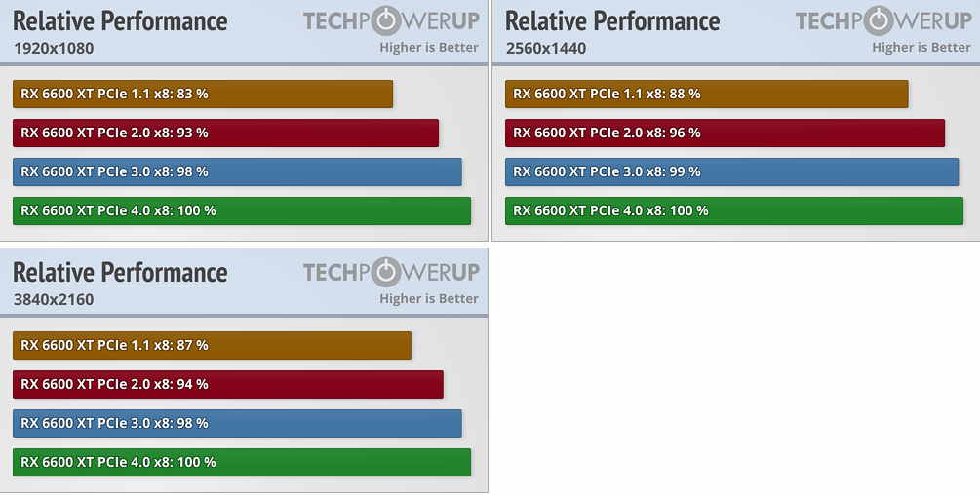Click the green PCIe 4.0 x8 bar in 1440p chart
980x495 pixels.
(733, 210)
